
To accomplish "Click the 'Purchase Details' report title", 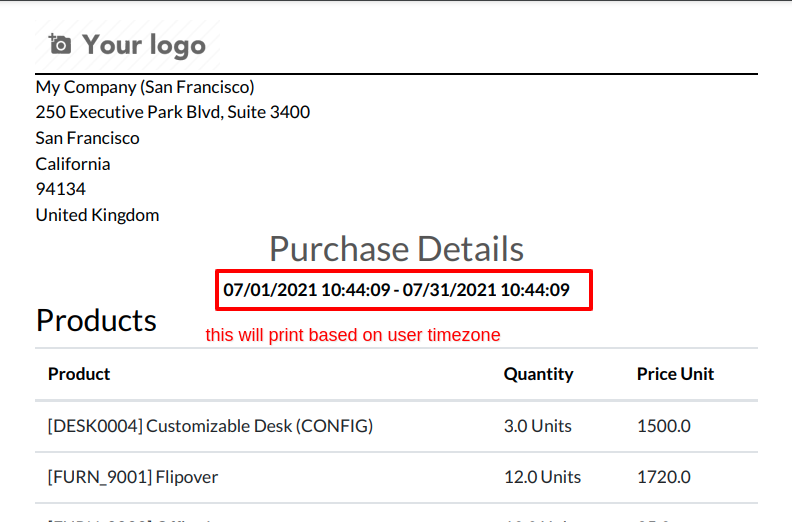I will (x=397, y=249).
